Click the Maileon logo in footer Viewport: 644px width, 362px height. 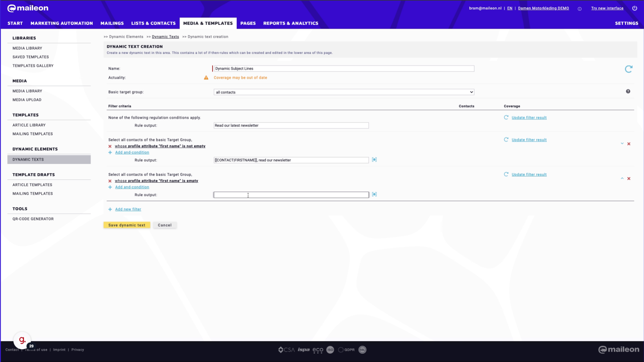(x=619, y=350)
